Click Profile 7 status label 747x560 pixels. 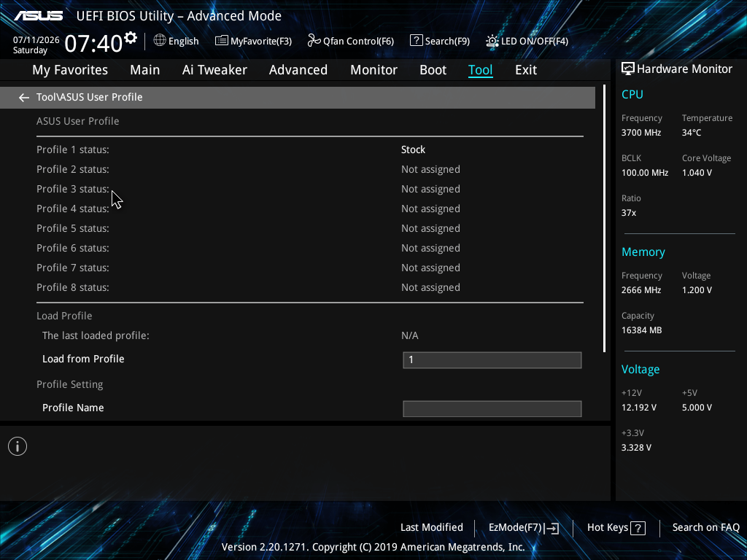coord(73,268)
